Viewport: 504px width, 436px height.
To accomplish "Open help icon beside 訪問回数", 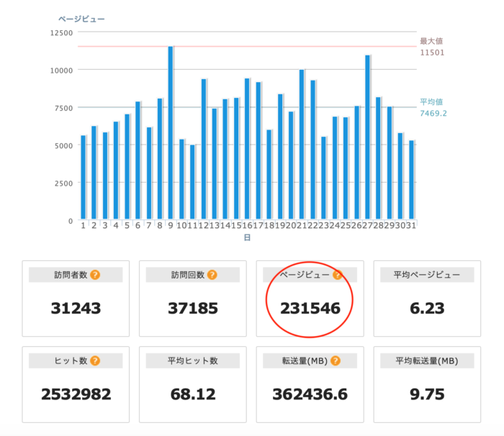I will coord(212,275).
